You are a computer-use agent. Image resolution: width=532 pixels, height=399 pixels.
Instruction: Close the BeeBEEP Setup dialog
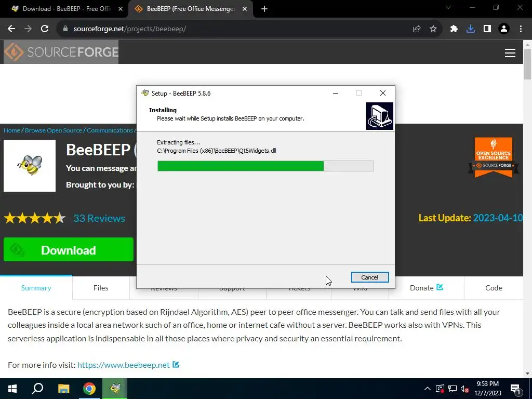point(383,93)
